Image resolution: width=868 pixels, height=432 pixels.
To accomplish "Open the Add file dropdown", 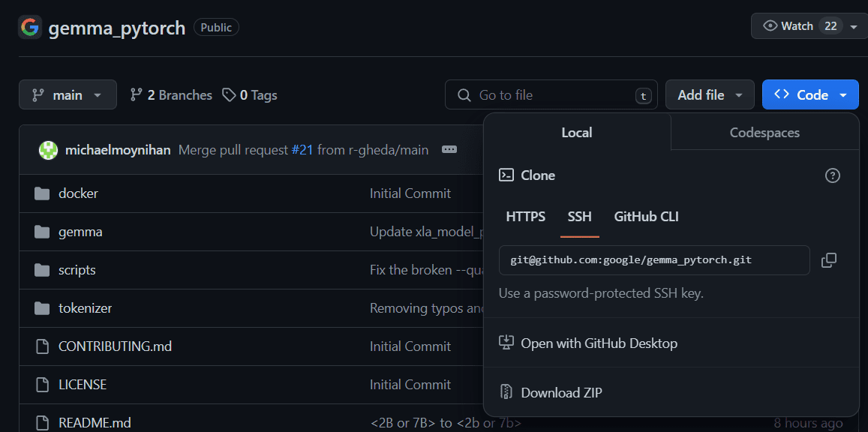I will pos(710,94).
